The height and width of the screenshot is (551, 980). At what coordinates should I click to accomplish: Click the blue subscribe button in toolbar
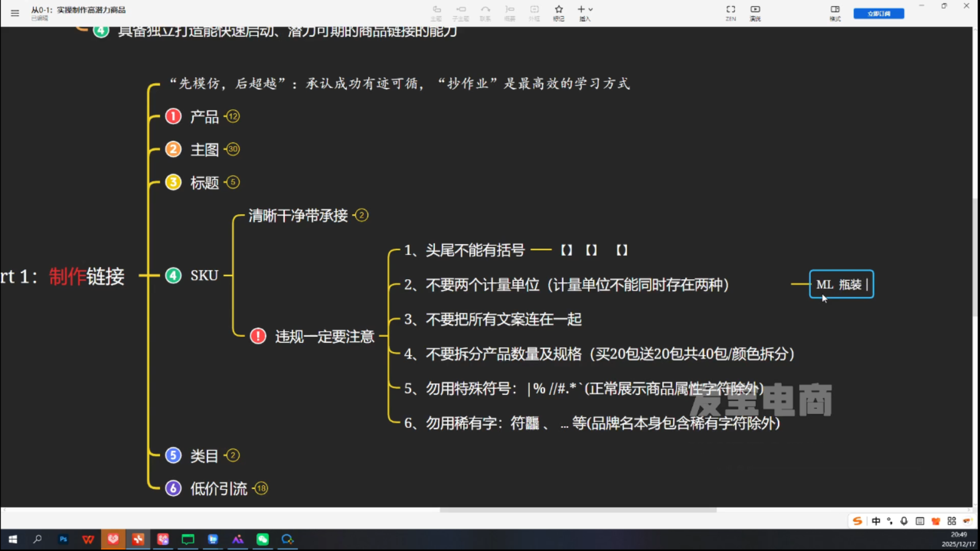tap(878, 13)
